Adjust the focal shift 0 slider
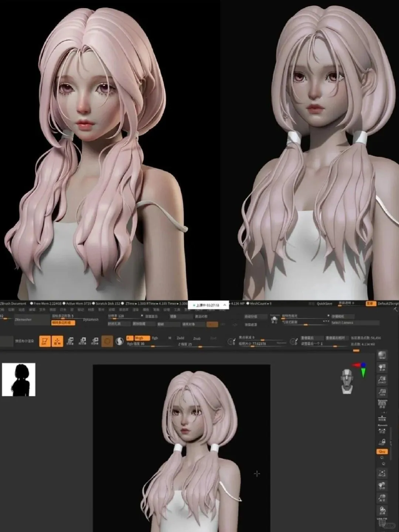 pos(262,338)
